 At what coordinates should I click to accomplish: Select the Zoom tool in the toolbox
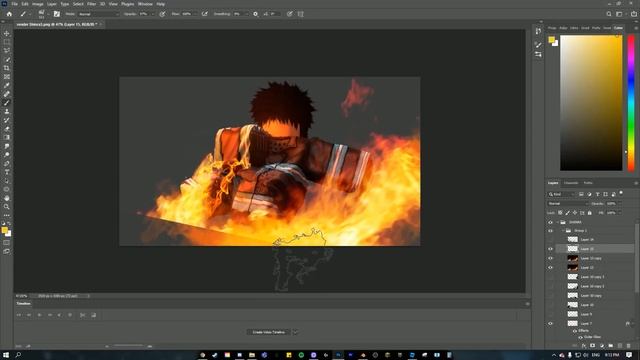click(7, 207)
